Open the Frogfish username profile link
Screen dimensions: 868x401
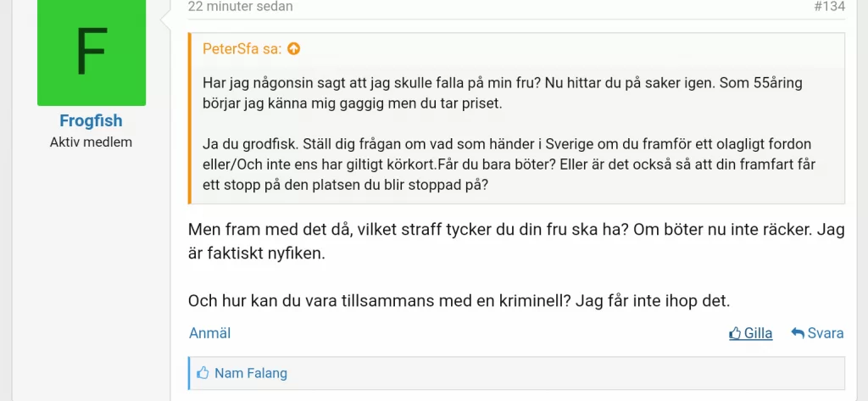click(91, 121)
